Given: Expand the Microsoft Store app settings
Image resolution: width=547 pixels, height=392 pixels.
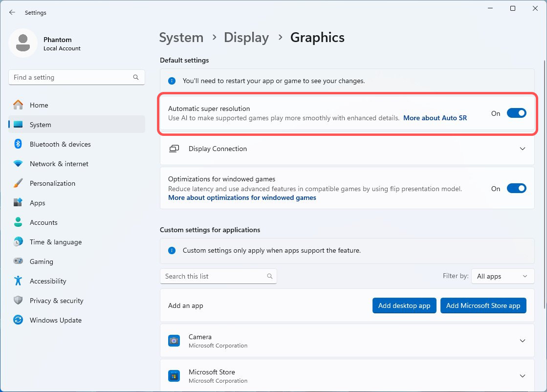Looking at the screenshot, I should tap(523, 376).
